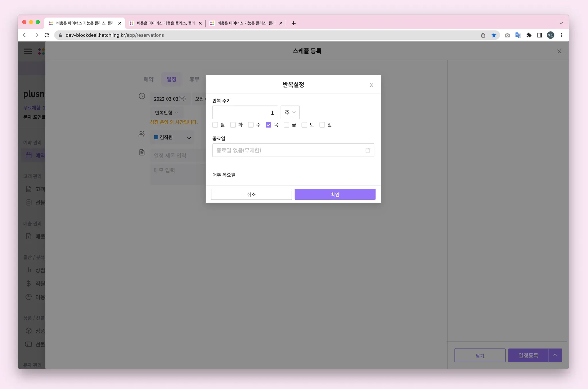Screen dimensions: 588x389
Task: Click the browser reload icon
Action: (47, 35)
